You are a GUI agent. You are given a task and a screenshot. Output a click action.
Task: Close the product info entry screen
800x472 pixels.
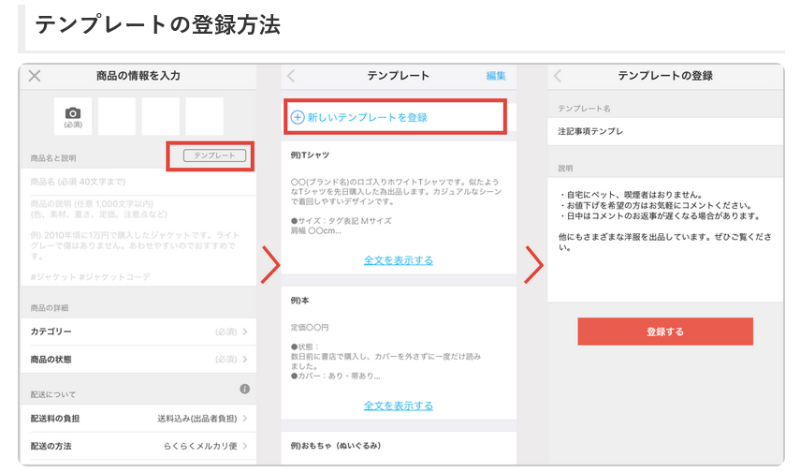coord(35,76)
